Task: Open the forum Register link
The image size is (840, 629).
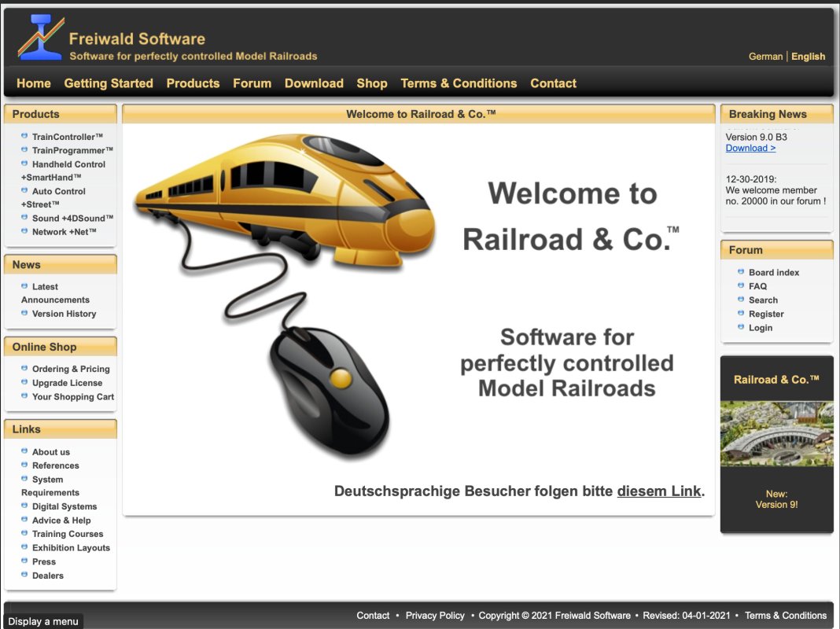Action: (766, 314)
